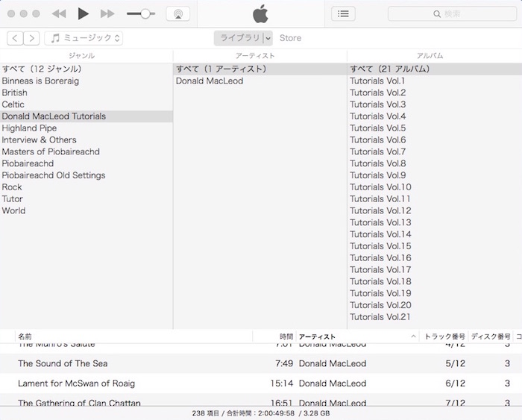Image resolution: width=522 pixels, height=420 pixels.
Task: Go back with the left arrow
Action: pyautogui.click(x=15, y=38)
